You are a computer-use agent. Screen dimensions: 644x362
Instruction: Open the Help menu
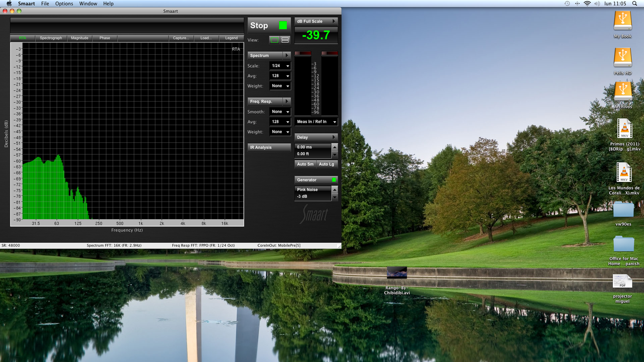pyautogui.click(x=108, y=4)
